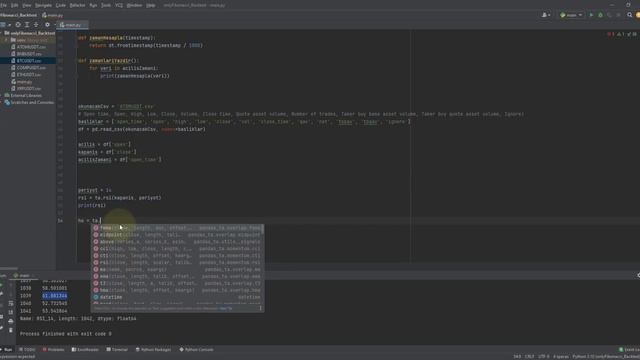Open the Tools menu

(106, 5)
